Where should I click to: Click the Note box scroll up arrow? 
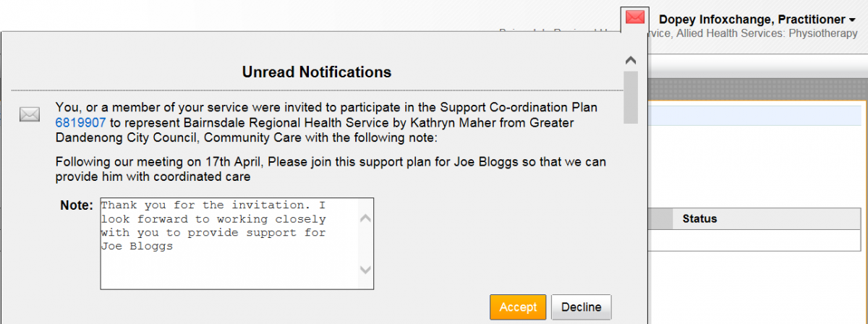click(x=365, y=218)
